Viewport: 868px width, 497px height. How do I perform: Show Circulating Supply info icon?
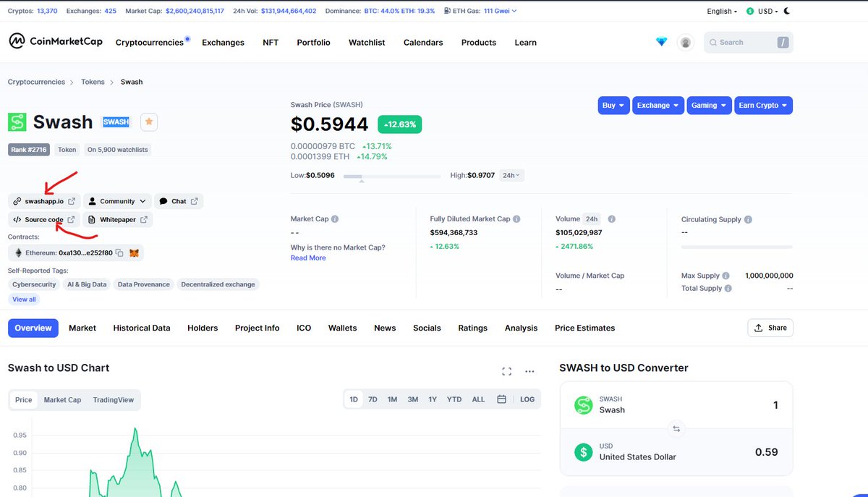[x=748, y=219]
